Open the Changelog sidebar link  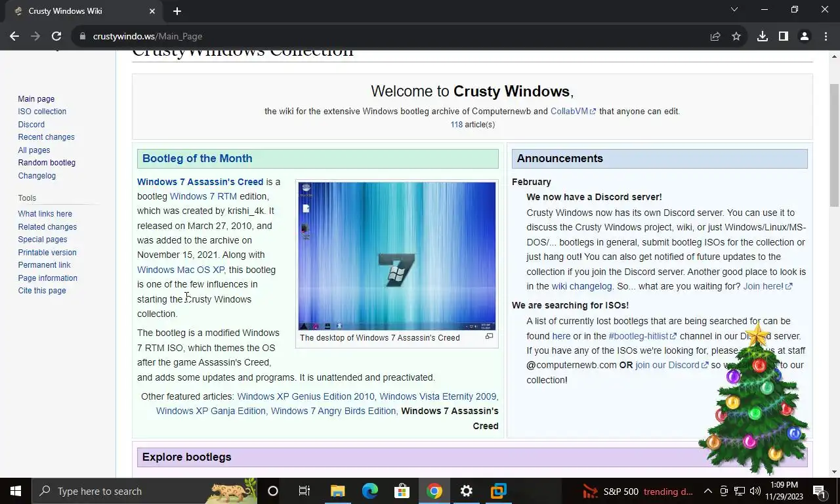pos(37,175)
